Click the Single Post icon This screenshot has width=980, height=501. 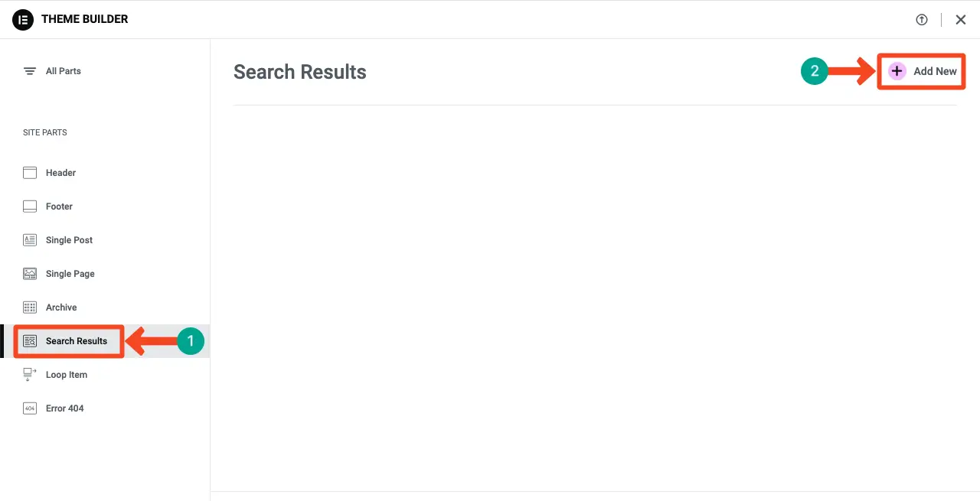30,240
